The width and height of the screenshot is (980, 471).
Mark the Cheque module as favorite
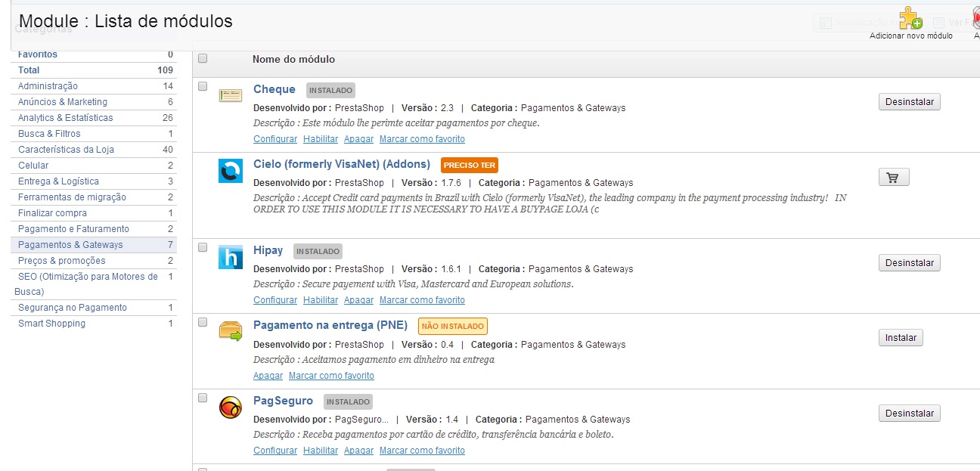pyautogui.click(x=422, y=139)
